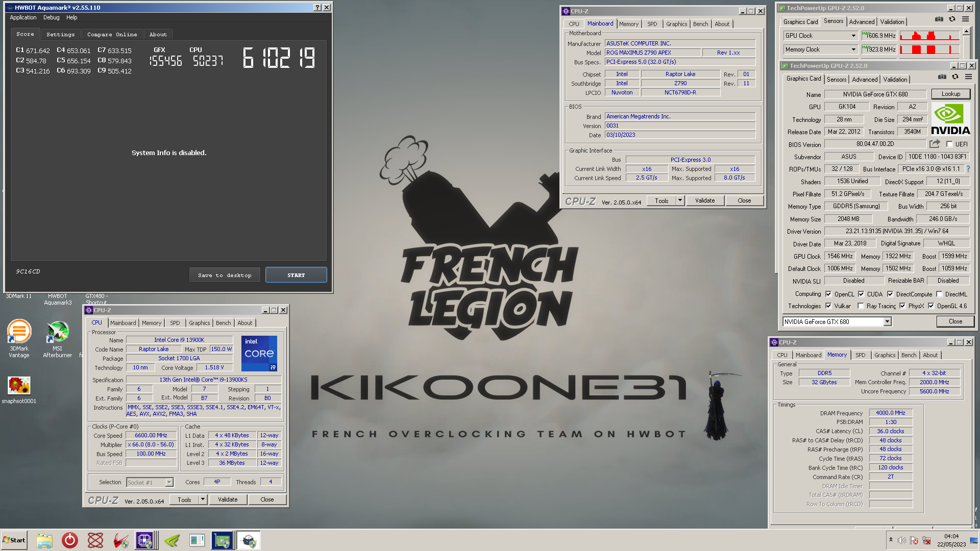This screenshot has width=980, height=551.
Task: Click the Memory Clock red sensor graph
Action: tap(929, 49)
